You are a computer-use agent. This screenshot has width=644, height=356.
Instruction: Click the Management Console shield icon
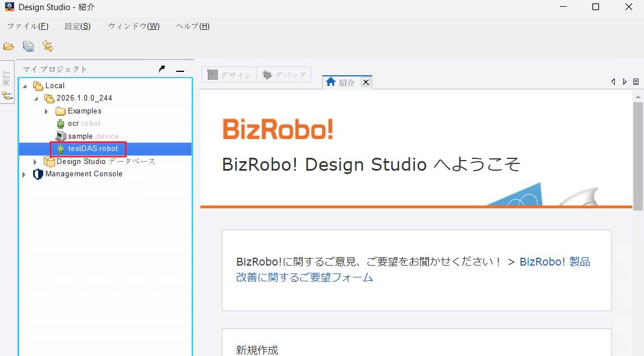[38, 174]
